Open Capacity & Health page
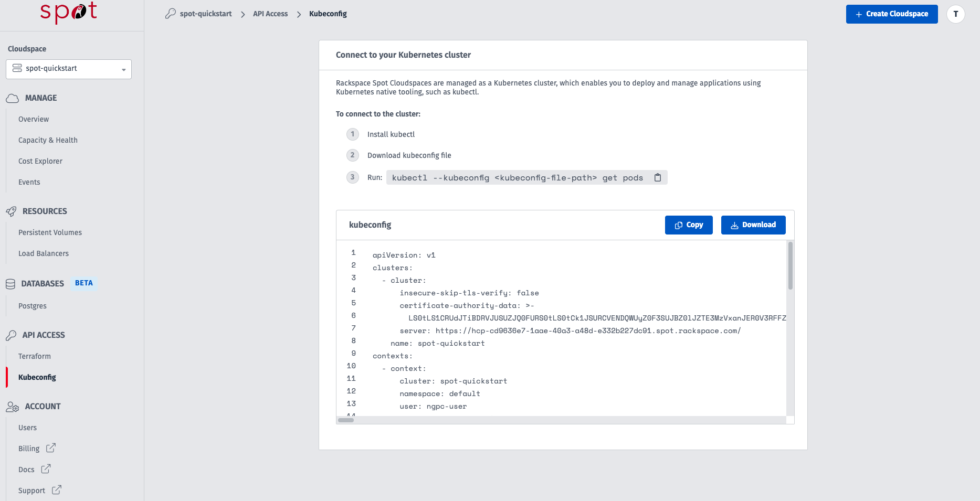980x501 pixels. click(48, 140)
